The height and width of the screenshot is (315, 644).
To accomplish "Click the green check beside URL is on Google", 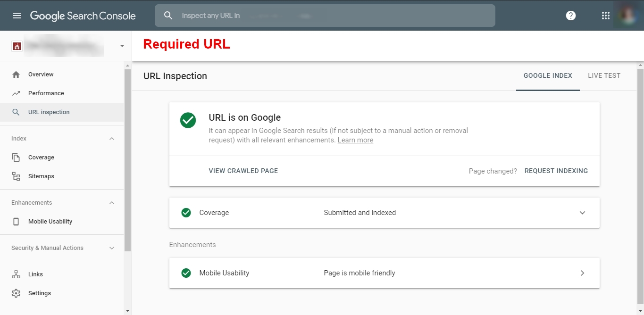I will [188, 120].
